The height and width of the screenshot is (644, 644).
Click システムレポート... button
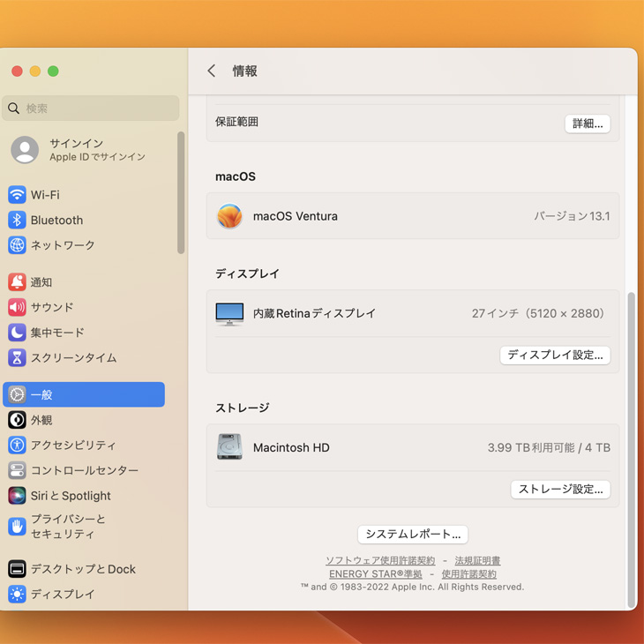point(413,534)
